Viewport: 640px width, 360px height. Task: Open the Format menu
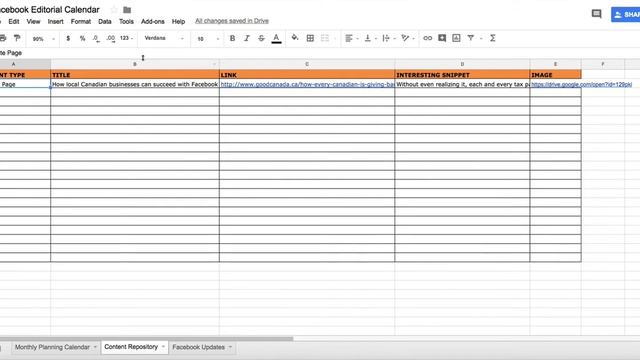pos(81,21)
